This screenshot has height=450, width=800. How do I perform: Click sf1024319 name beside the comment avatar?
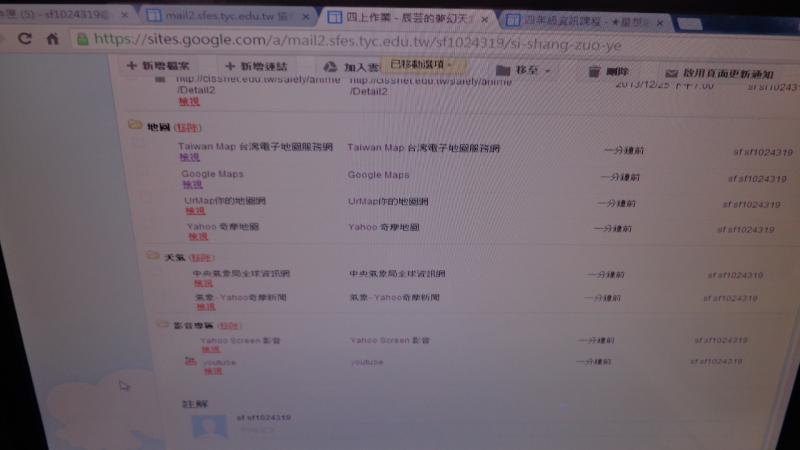(264, 418)
